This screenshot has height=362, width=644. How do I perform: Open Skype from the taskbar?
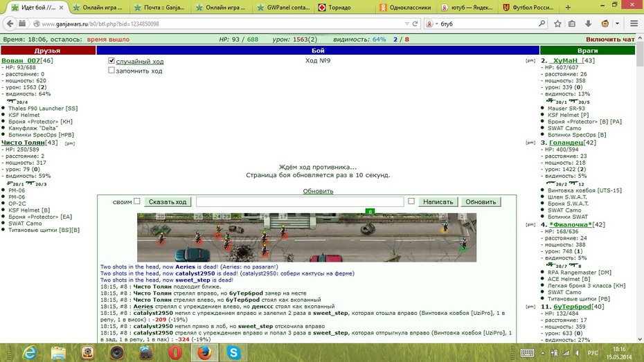coord(233,352)
